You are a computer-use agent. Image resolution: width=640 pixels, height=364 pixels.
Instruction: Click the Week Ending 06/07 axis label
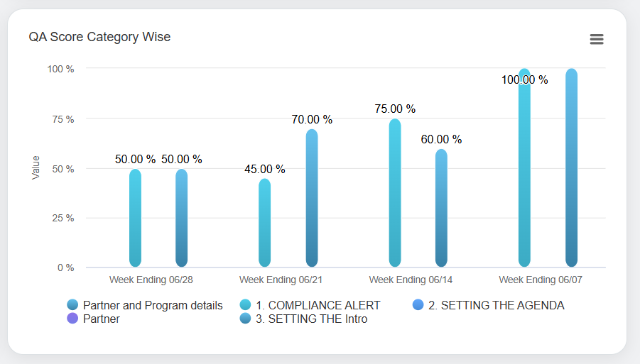point(540,280)
